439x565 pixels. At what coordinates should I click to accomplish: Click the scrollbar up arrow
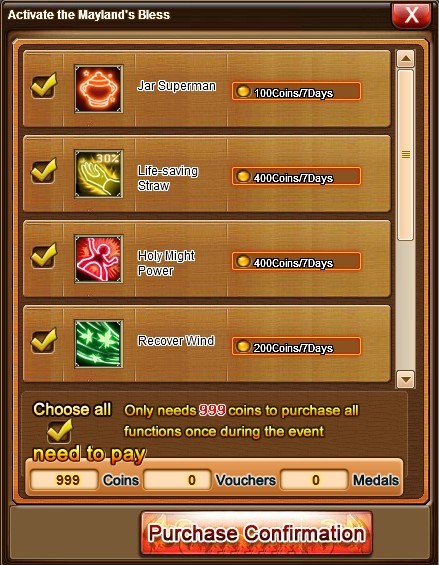click(x=405, y=58)
